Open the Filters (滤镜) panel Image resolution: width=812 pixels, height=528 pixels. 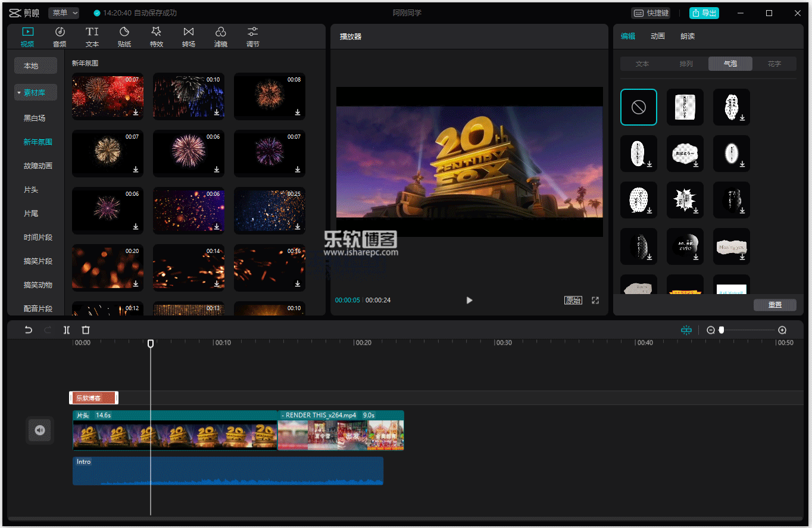coord(220,36)
